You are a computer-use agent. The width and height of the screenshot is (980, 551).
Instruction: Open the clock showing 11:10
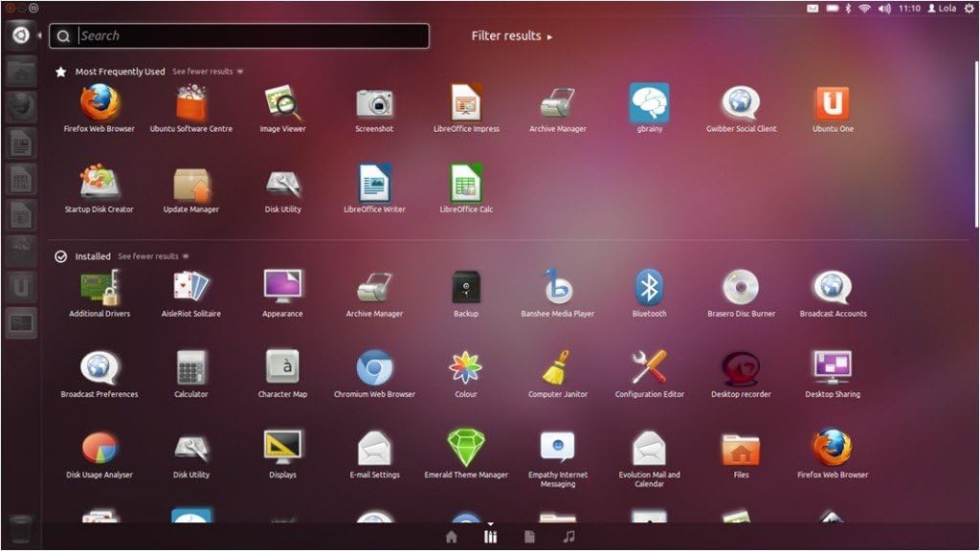click(909, 8)
